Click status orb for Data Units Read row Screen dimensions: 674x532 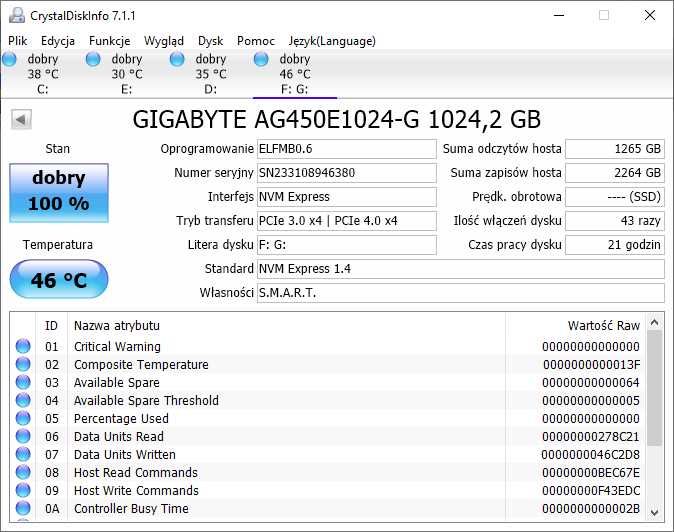23,436
